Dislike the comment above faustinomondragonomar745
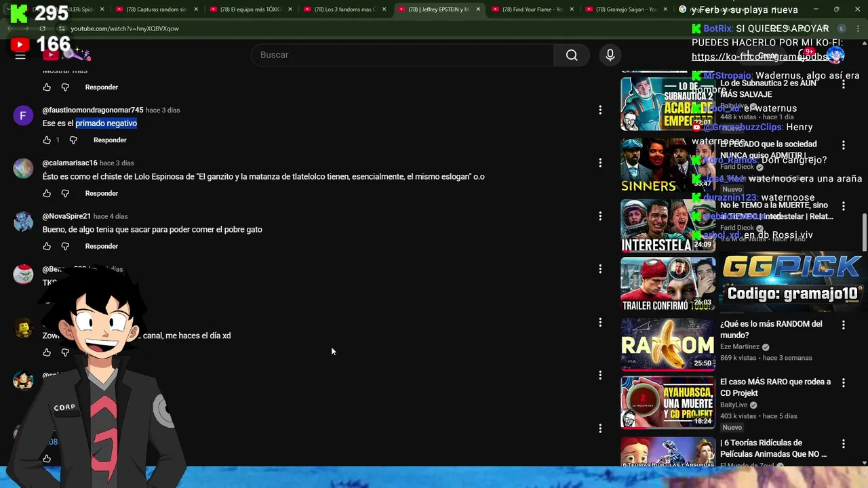The height and width of the screenshot is (488, 868). tap(65, 87)
